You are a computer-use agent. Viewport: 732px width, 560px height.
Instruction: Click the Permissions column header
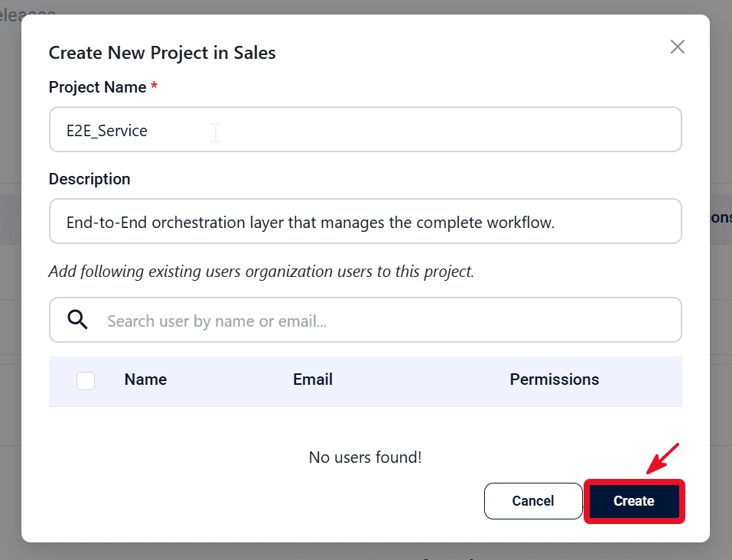(x=554, y=379)
